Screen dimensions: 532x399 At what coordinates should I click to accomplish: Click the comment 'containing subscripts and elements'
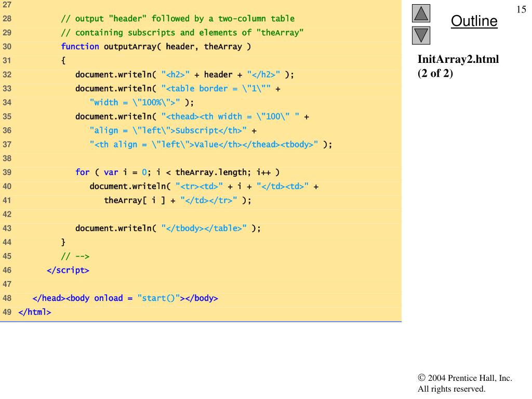pos(182,33)
